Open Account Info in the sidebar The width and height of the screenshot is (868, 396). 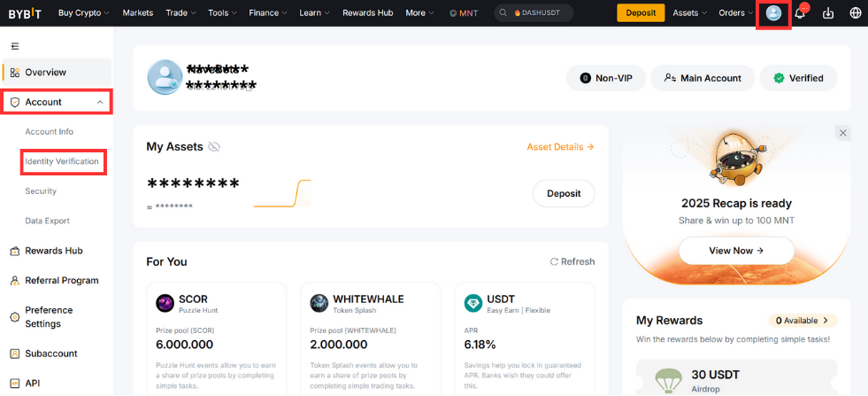(50, 132)
